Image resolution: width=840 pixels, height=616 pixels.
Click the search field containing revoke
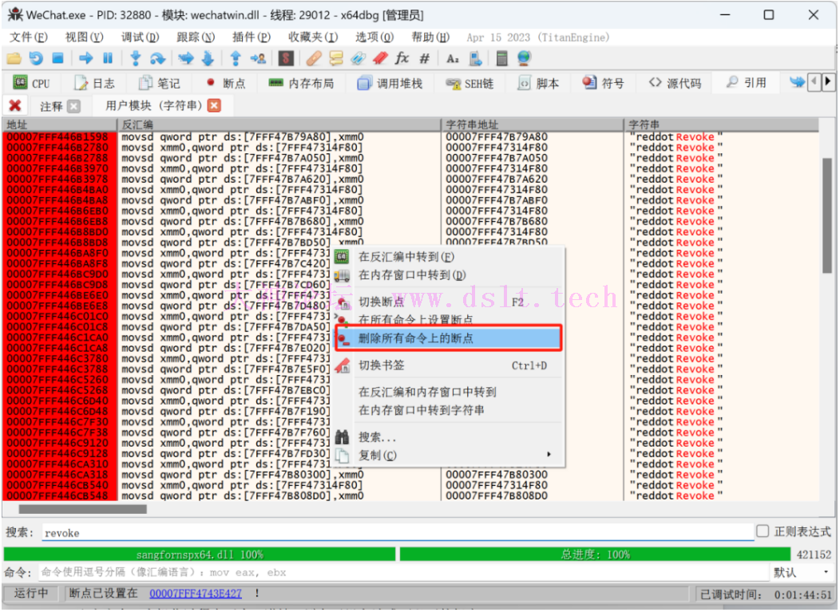point(398,532)
